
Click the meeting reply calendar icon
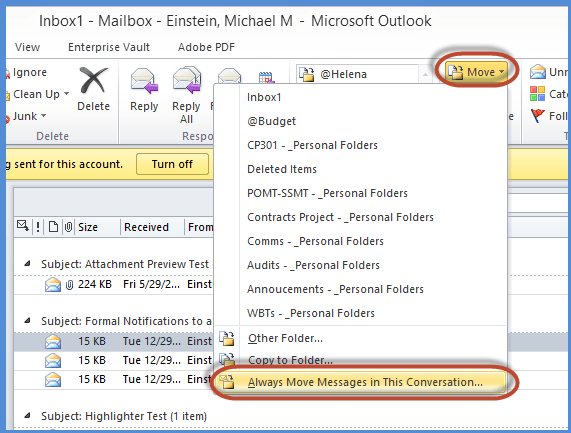pos(266,77)
